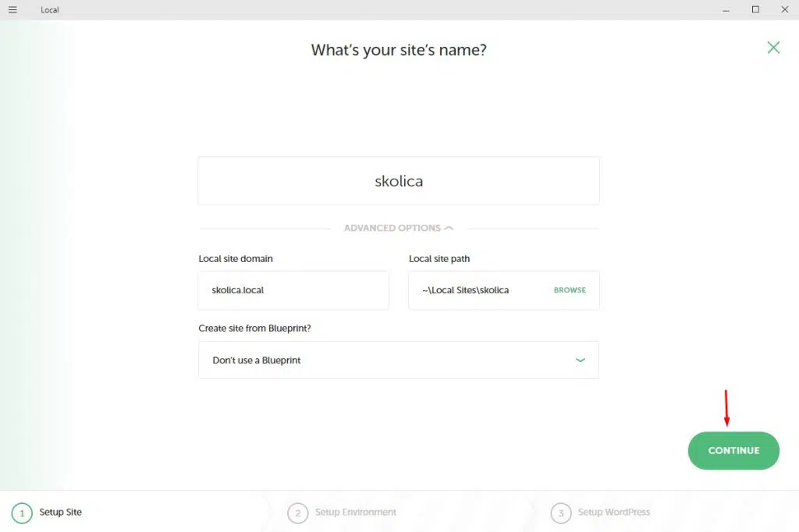The width and height of the screenshot is (799, 532).
Task: Maximize the Local window
Action: [755, 9]
